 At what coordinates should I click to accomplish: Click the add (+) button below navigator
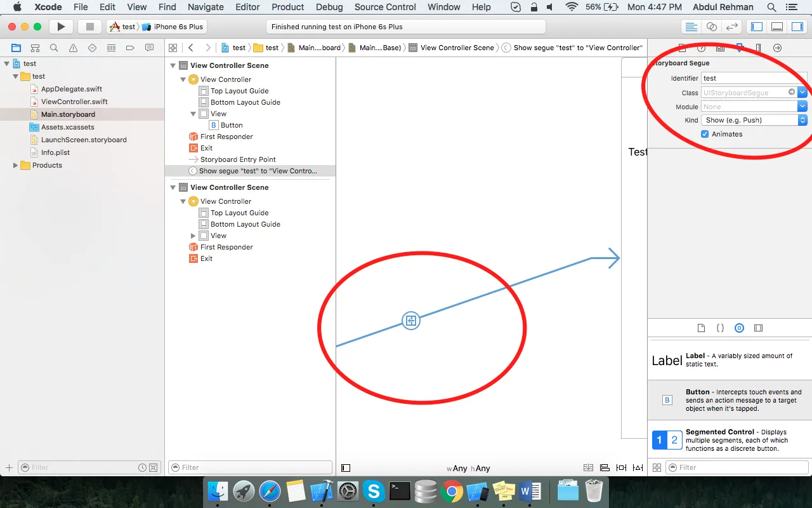point(9,467)
